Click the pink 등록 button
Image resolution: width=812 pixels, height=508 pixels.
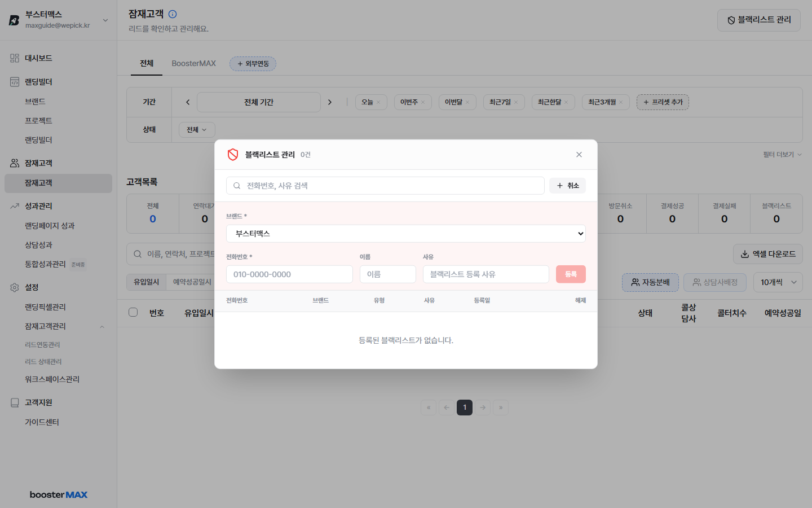pos(571,274)
